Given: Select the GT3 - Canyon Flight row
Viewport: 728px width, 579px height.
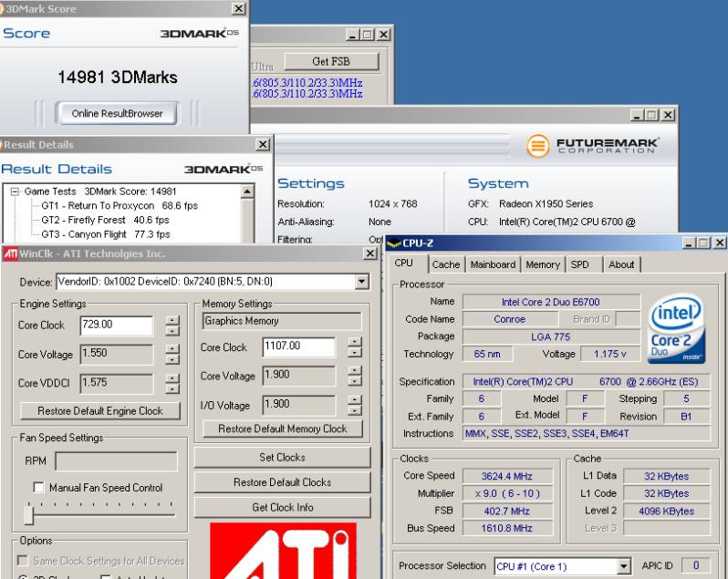Looking at the screenshot, I should click(106, 234).
